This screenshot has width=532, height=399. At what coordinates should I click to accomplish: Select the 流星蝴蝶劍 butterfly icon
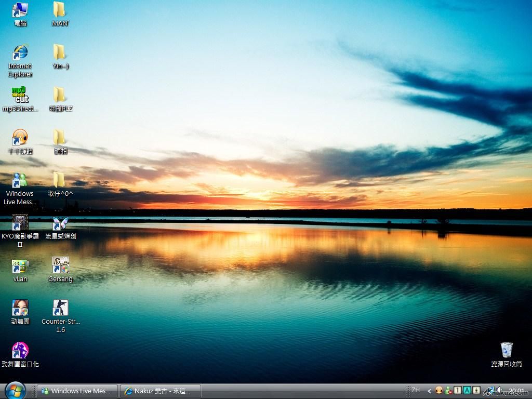(60, 223)
